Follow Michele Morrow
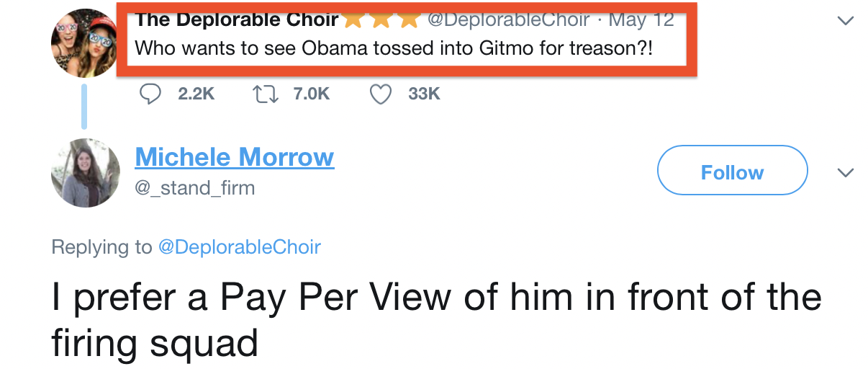Viewport: 868px width, 369px height. pyautogui.click(x=732, y=171)
